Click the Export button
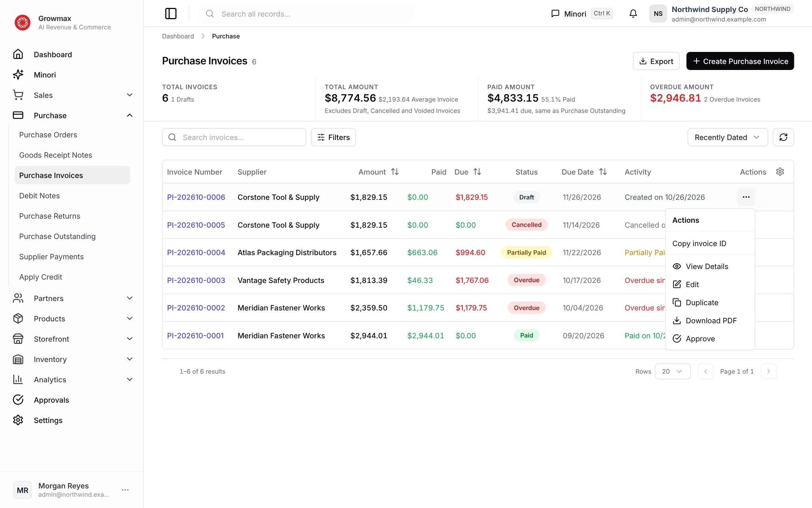The image size is (812, 508). tap(656, 61)
